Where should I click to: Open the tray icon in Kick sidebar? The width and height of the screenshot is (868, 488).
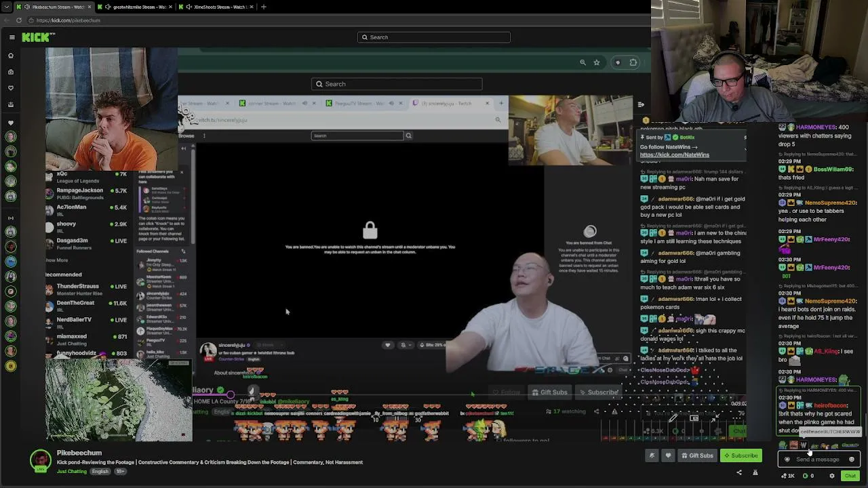(x=11, y=104)
